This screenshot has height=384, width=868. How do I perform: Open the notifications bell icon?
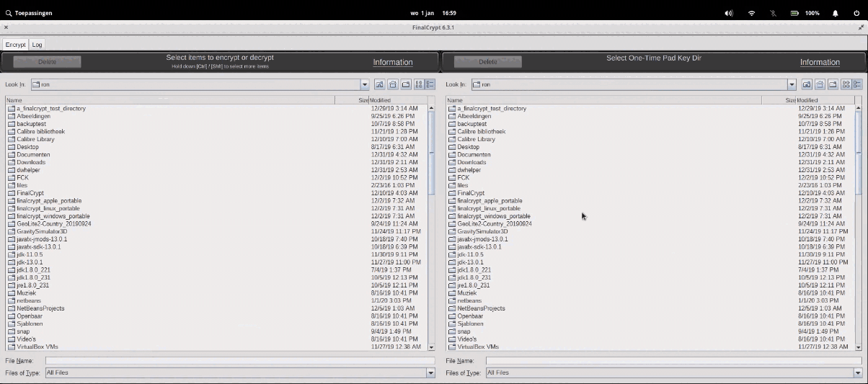(836, 13)
